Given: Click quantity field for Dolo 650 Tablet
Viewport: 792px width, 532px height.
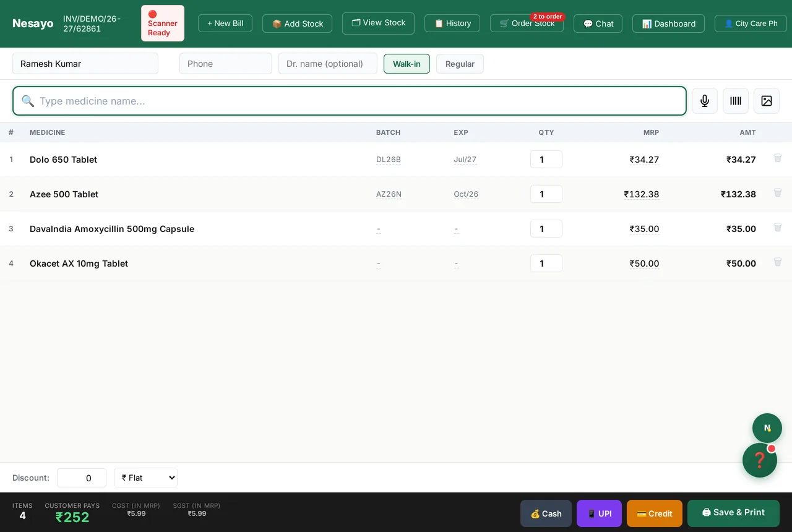Looking at the screenshot, I should click(546, 160).
